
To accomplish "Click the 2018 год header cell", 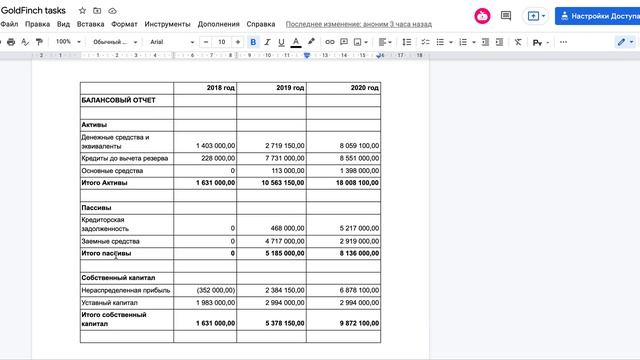I will click(205, 88).
